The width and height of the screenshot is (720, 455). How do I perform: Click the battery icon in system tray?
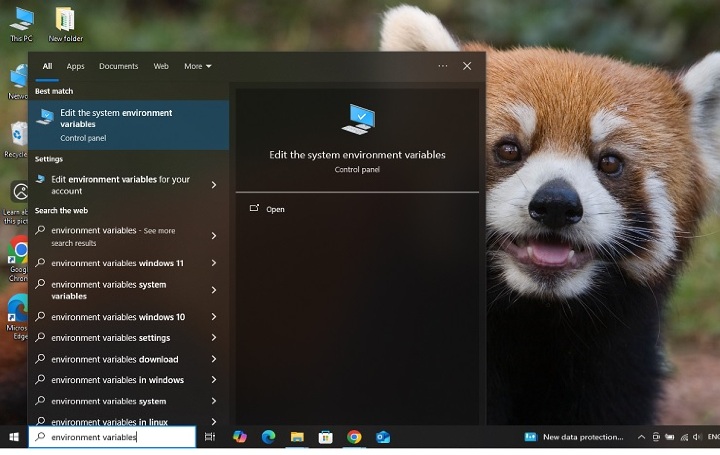coord(669,437)
